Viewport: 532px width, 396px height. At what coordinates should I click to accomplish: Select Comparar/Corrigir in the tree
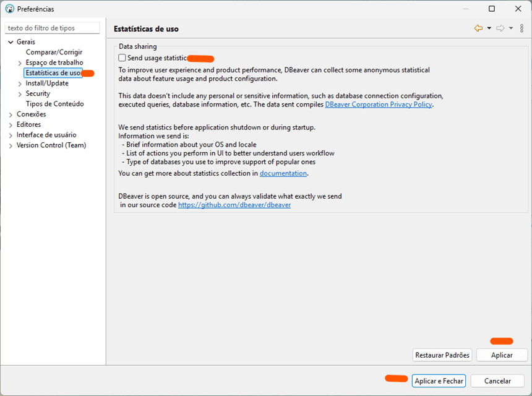pyautogui.click(x=54, y=53)
